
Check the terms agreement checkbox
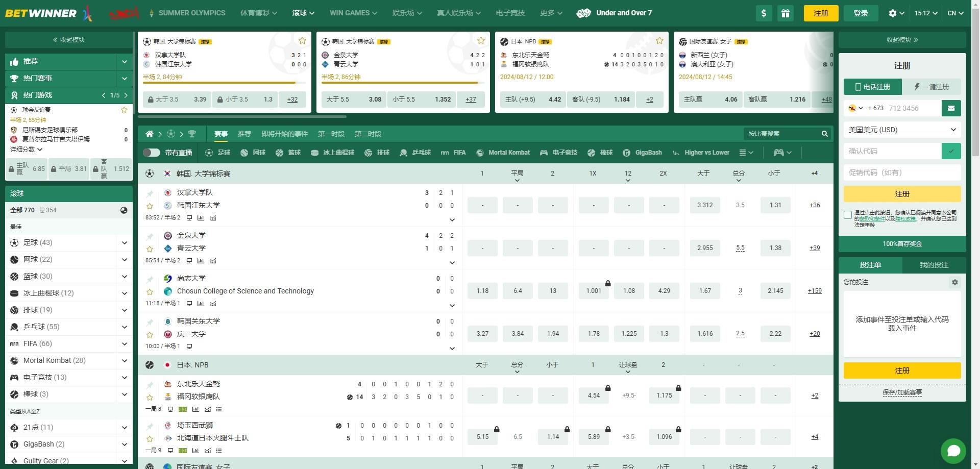point(848,215)
